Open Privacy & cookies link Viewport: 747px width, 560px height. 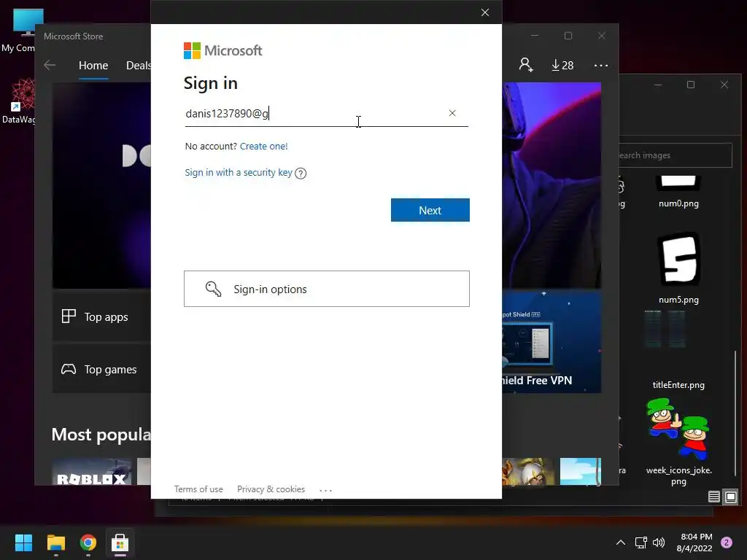(x=271, y=489)
